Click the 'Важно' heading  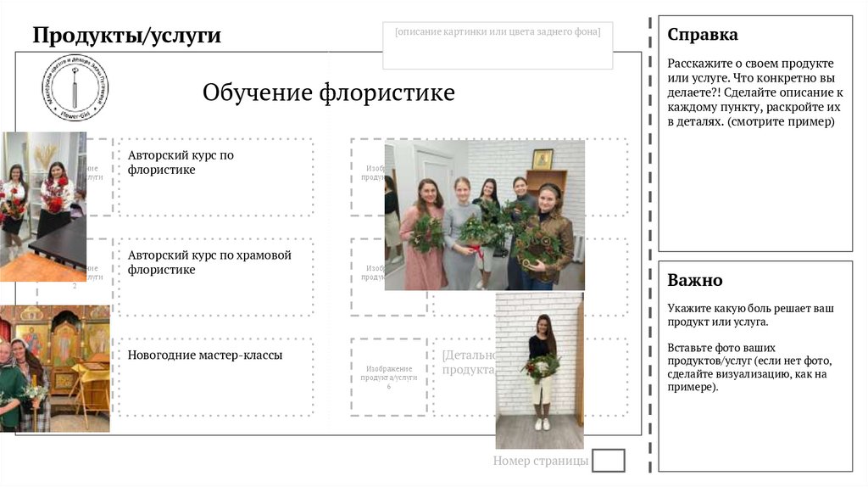695,280
